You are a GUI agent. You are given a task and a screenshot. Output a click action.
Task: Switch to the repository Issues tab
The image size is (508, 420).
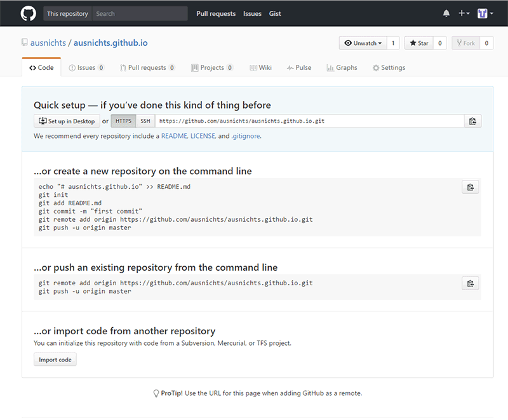(86, 67)
